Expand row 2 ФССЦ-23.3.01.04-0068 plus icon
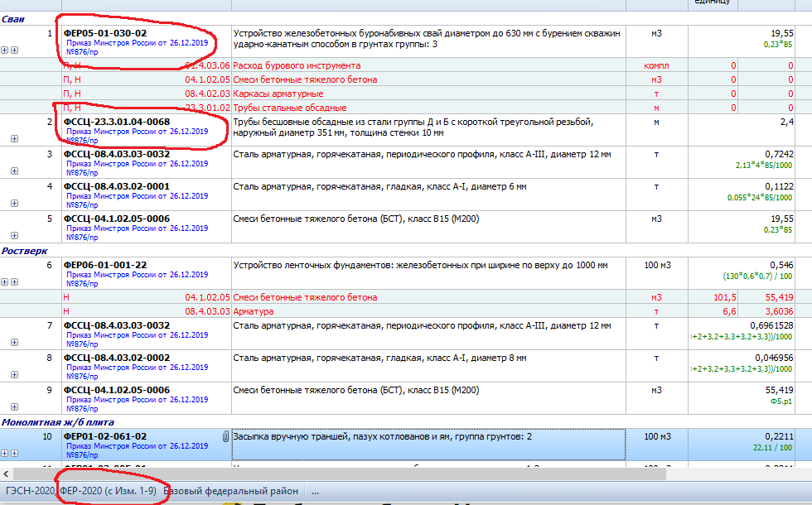 15,139
